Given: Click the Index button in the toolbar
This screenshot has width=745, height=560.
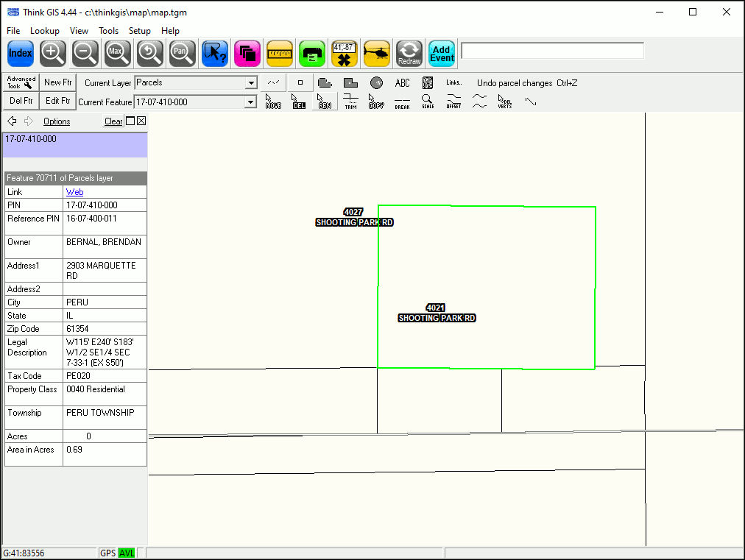Looking at the screenshot, I should pyautogui.click(x=21, y=53).
